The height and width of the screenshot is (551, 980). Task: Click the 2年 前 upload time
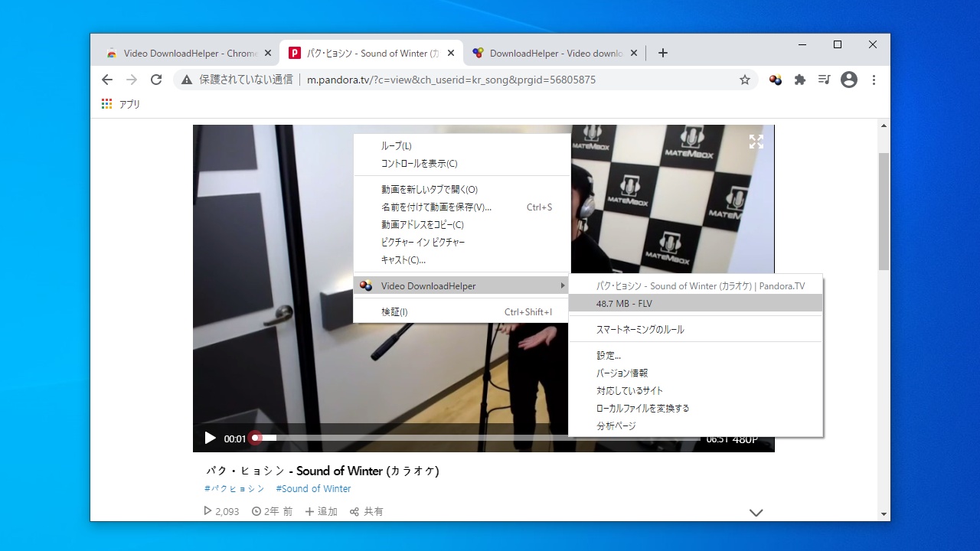click(272, 511)
